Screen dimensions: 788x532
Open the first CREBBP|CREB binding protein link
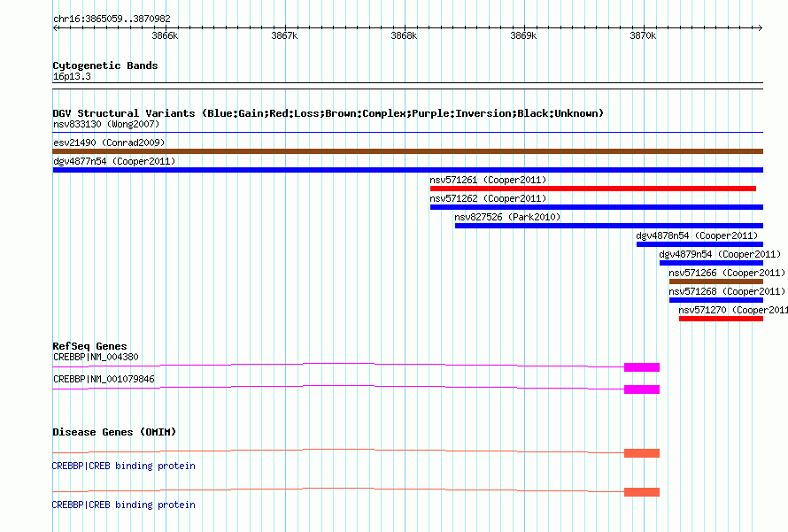[x=124, y=466]
